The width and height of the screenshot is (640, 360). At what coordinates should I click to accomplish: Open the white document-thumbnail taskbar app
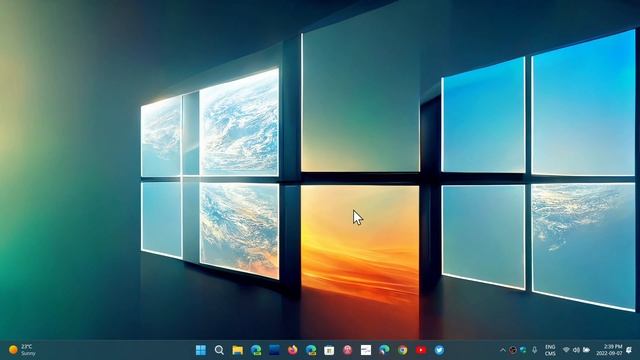tap(366, 350)
